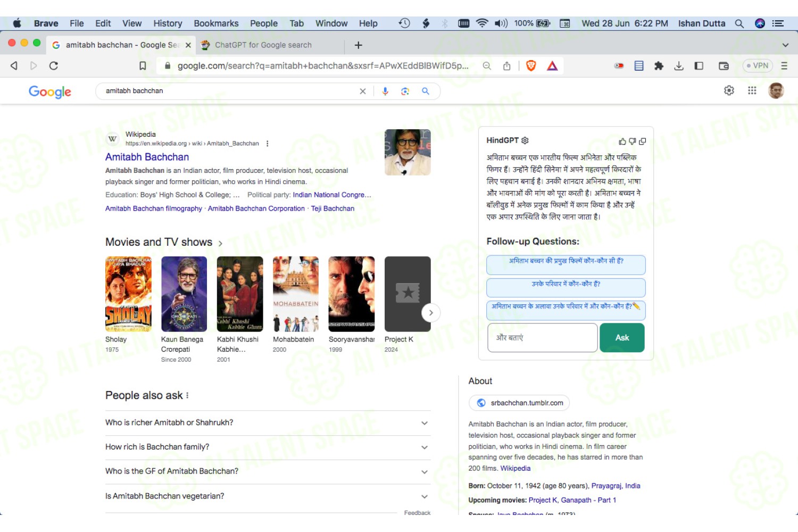The width and height of the screenshot is (798, 532).
Task: Open the Extensions puzzle icon
Action: 659,66
